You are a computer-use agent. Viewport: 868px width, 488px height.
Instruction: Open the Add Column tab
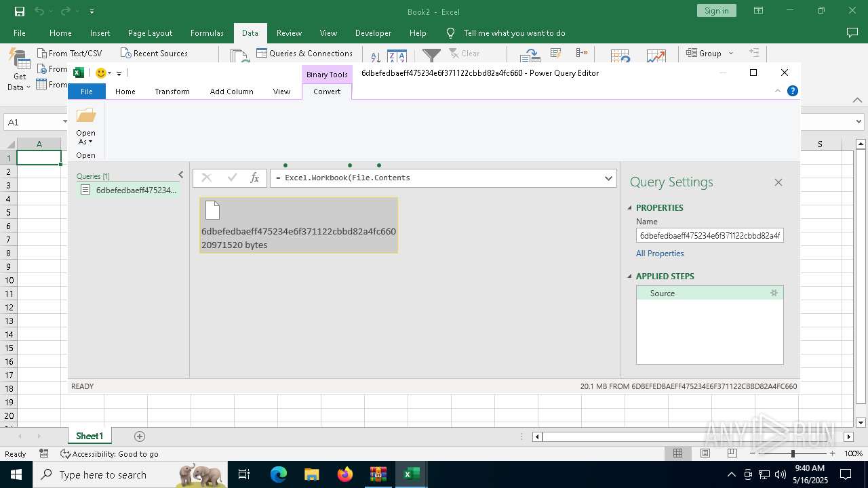pyautogui.click(x=231, y=91)
